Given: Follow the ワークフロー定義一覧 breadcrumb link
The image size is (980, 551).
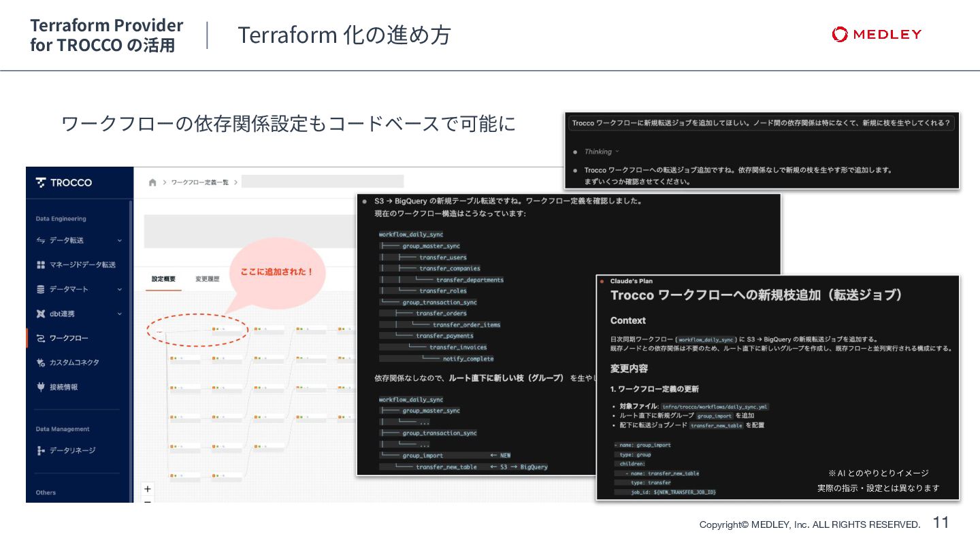Looking at the screenshot, I should (x=199, y=182).
